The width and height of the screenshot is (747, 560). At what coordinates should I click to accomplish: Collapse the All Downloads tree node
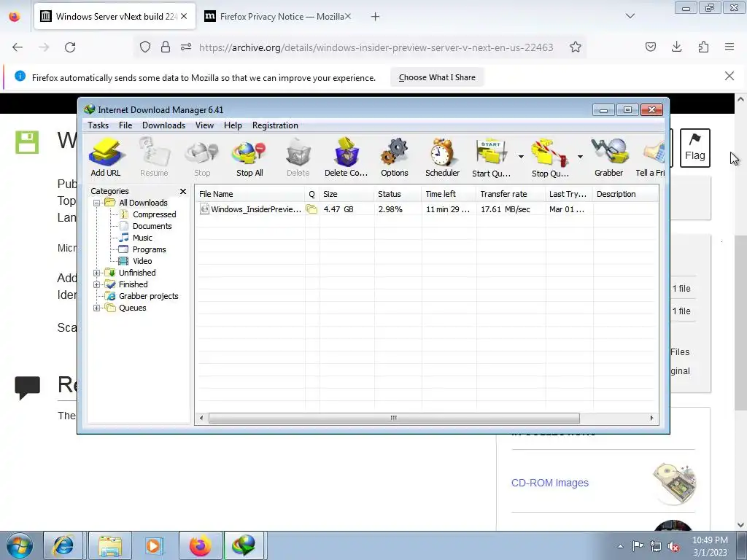[x=97, y=203]
